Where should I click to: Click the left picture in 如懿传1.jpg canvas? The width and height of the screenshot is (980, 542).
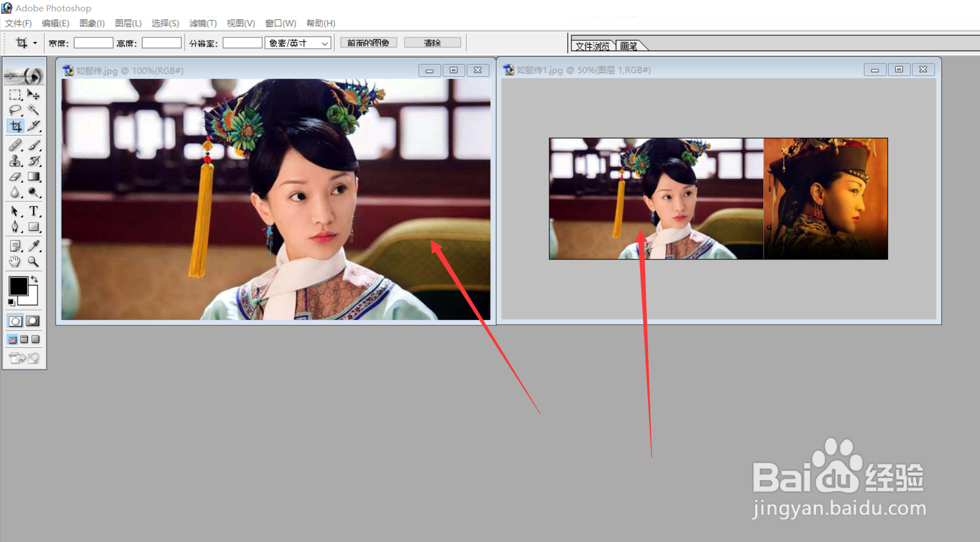[x=656, y=199]
